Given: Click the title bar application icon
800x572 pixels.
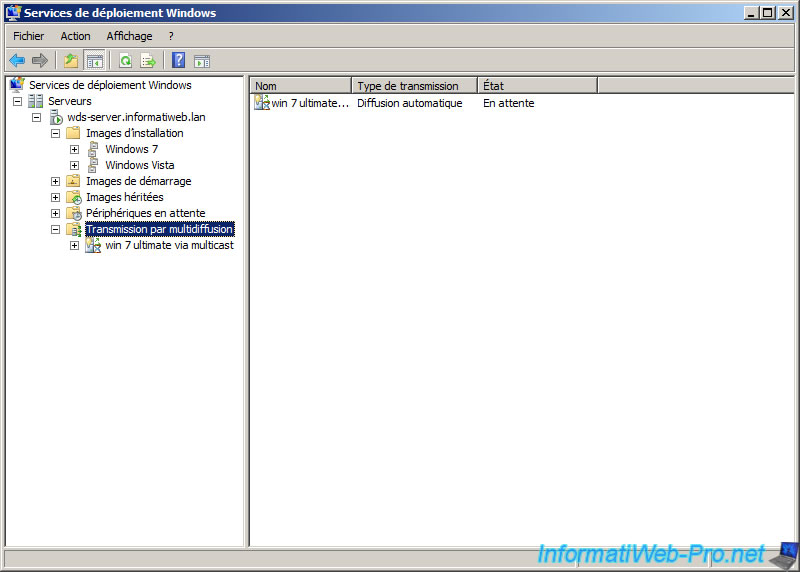Looking at the screenshot, I should (x=13, y=12).
